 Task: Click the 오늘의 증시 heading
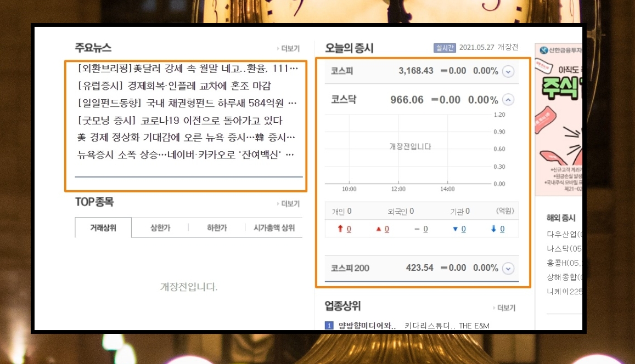click(x=349, y=48)
